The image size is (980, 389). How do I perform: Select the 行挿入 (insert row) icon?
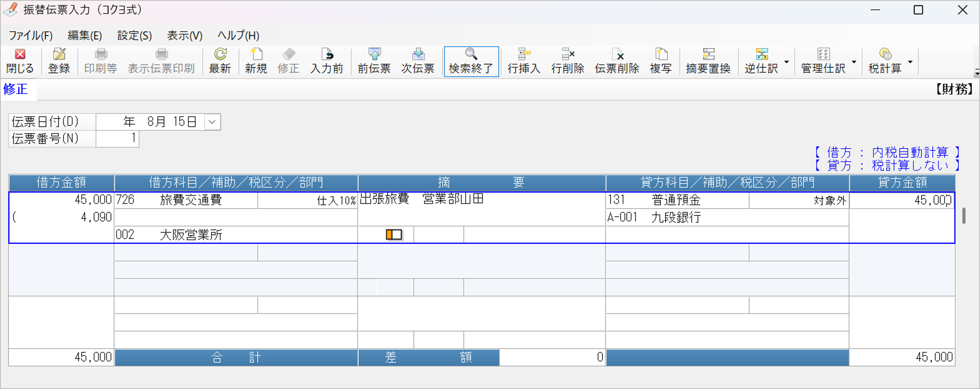click(524, 61)
